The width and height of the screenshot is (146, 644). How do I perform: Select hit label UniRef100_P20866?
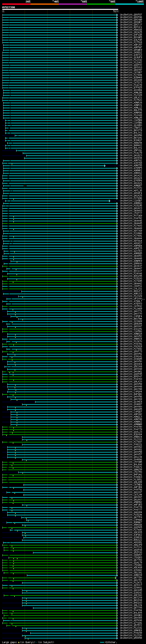(x=131, y=233)
